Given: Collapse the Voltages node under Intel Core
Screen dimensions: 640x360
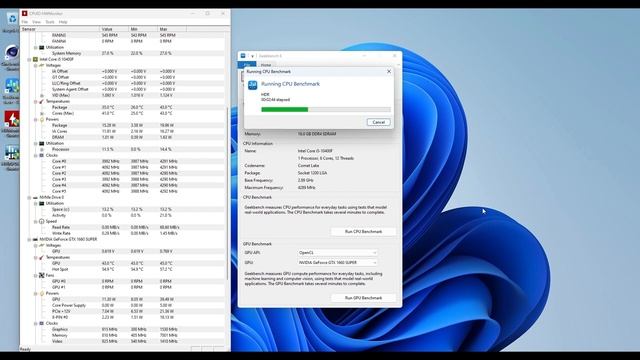Looking at the screenshot, I should [x=36, y=65].
